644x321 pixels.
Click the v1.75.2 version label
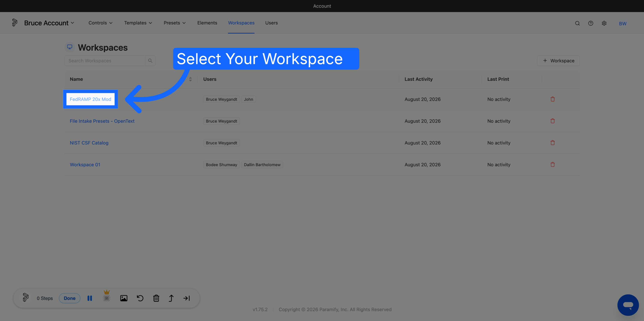260,309
